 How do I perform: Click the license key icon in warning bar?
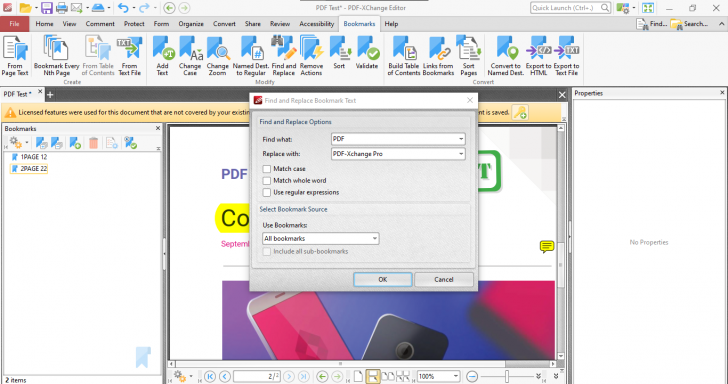coord(520,112)
